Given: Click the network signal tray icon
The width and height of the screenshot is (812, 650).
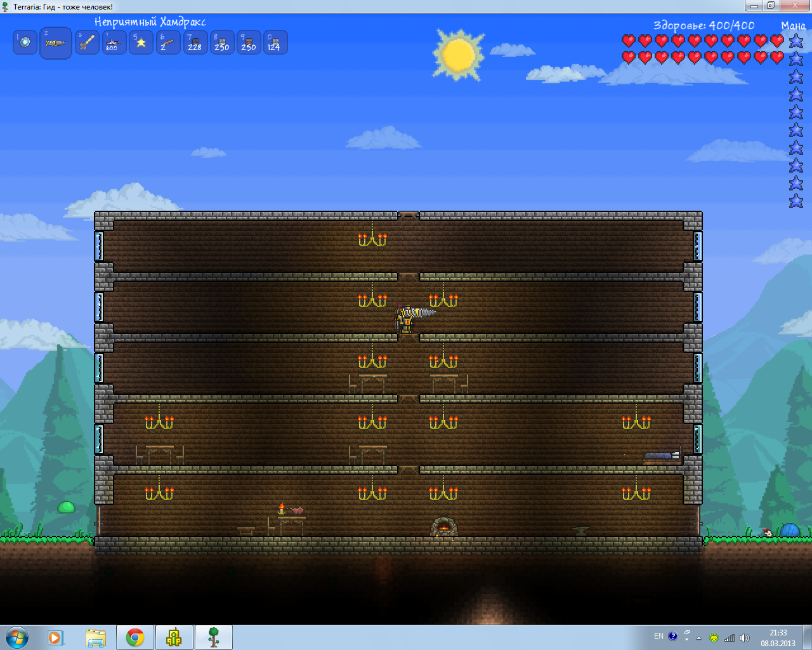Looking at the screenshot, I should [730, 638].
